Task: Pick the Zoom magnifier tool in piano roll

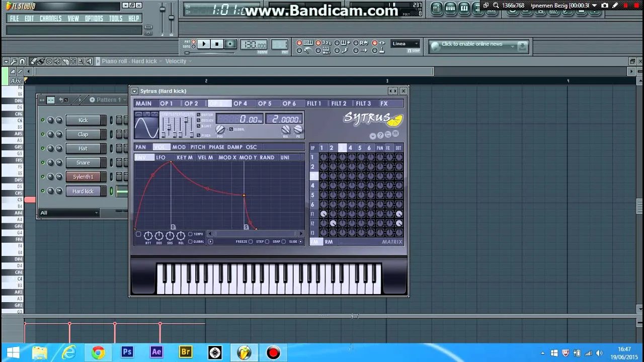Action: [x=81, y=61]
